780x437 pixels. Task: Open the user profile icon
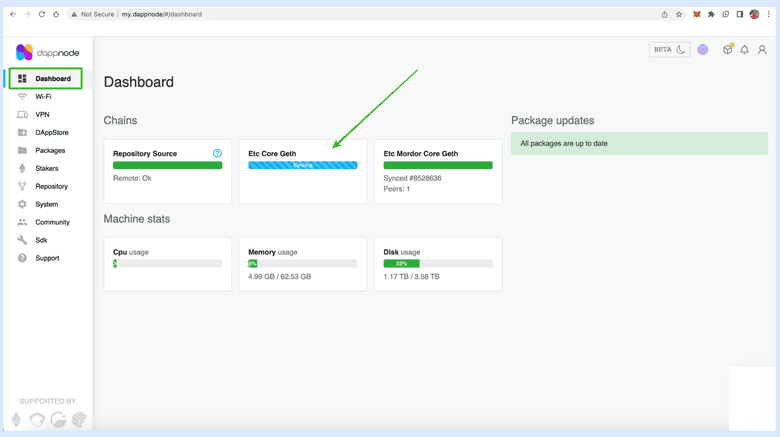[x=762, y=50]
